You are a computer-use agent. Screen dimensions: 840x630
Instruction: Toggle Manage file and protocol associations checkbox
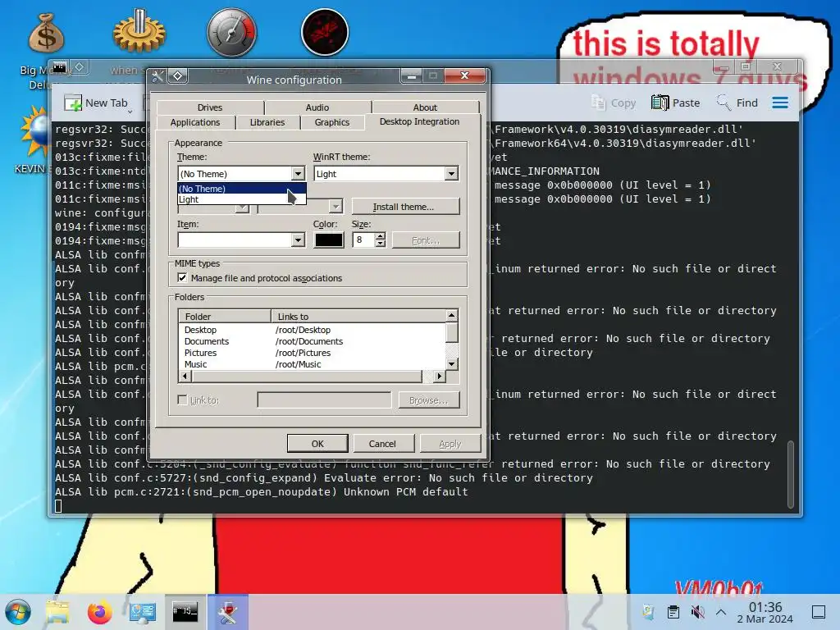(x=183, y=277)
